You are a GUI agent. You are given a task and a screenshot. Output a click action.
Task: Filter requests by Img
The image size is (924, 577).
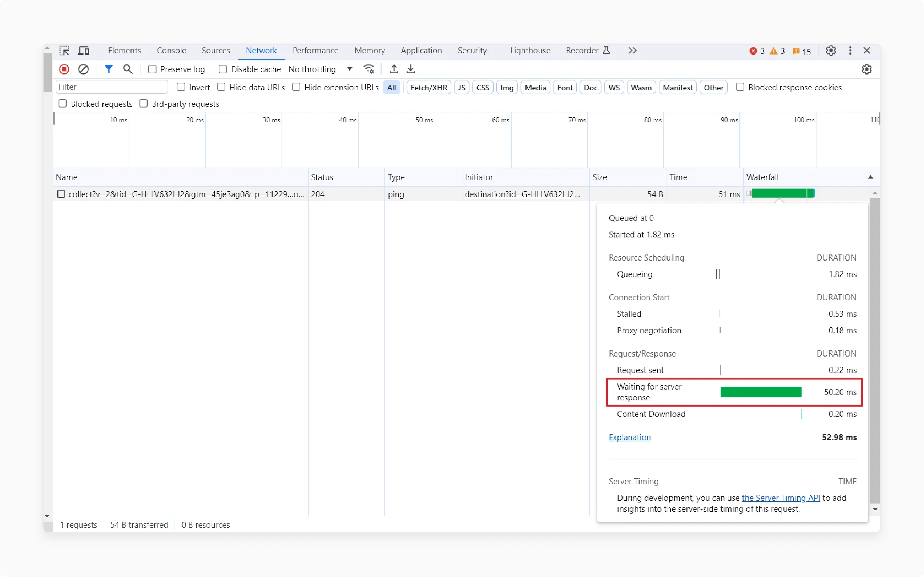(x=507, y=87)
